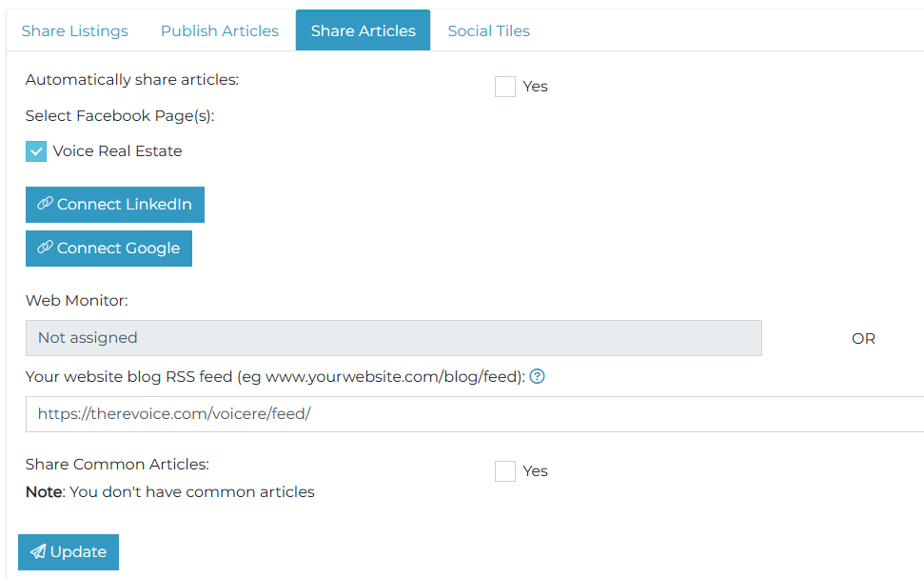Focus the website blog RSS feed input

(x=475, y=414)
